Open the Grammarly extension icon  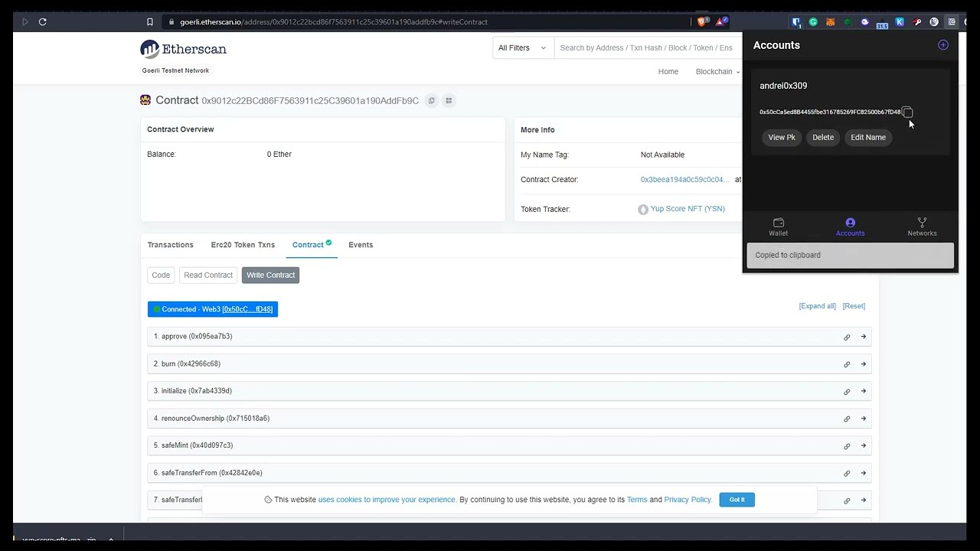(813, 22)
